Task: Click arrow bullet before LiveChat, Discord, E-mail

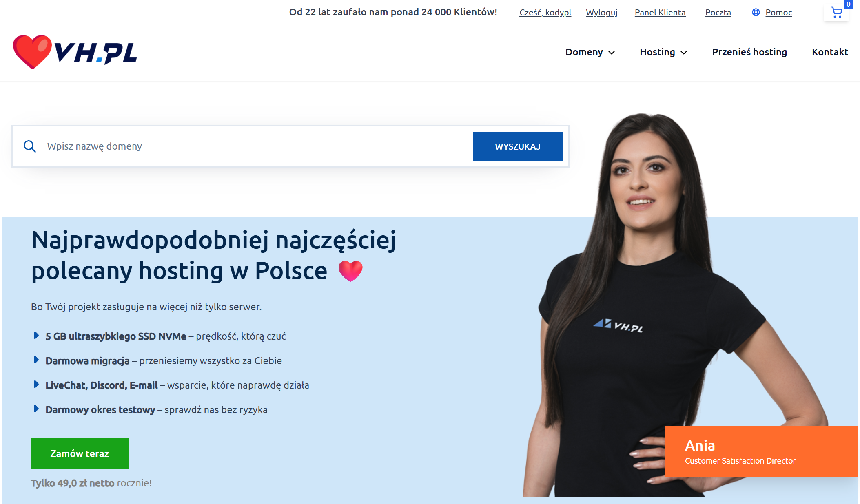Action: click(x=36, y=385)
